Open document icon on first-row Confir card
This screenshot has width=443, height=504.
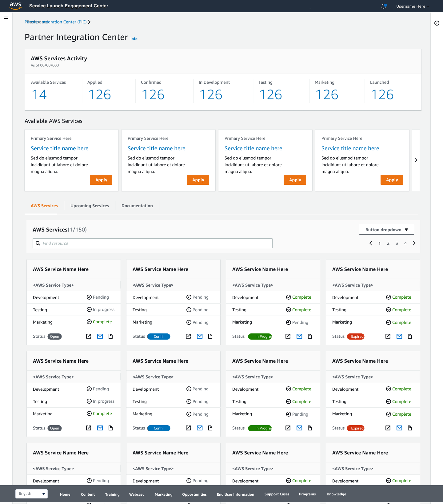point(210,336)
